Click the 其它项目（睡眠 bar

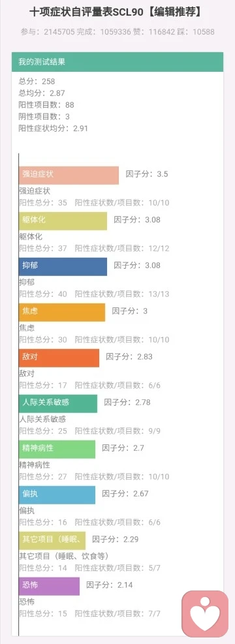pyautogui.click(x=52, y=540)
